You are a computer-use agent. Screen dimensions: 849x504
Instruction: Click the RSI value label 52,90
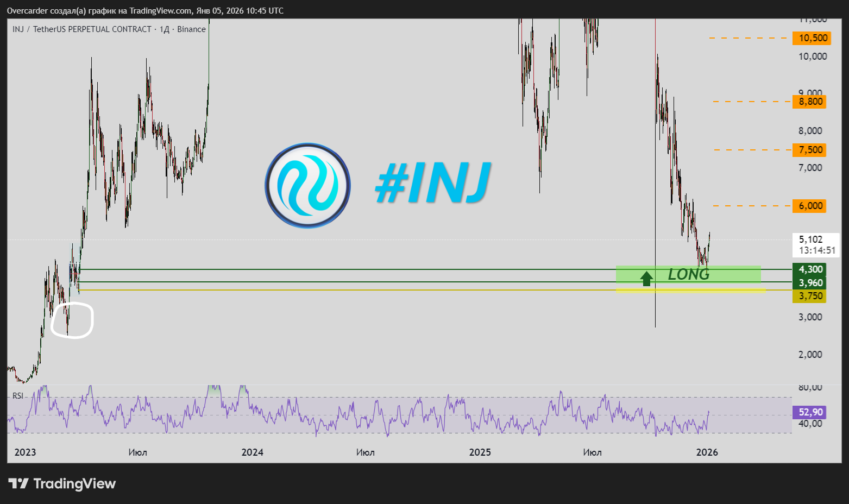810,412
